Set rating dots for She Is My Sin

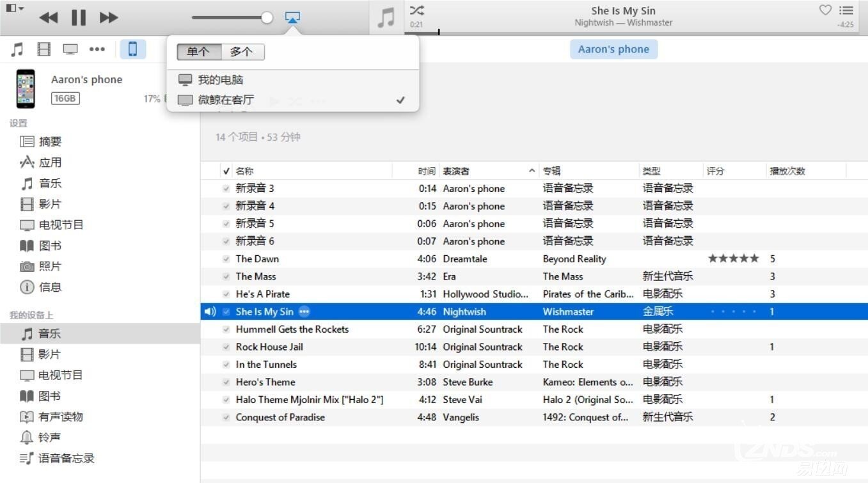pyautogui.click(x=734, y=312)
